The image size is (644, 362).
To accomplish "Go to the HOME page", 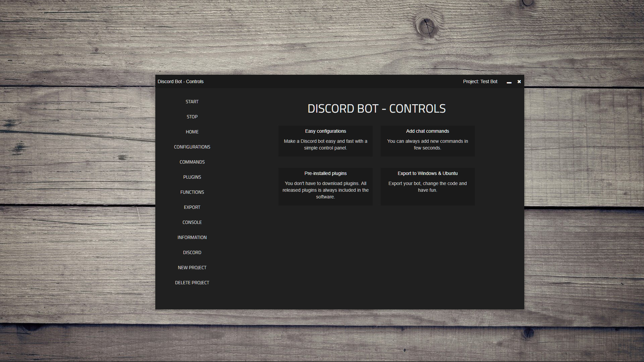I will pyautogui.click(x=192, y=132).
